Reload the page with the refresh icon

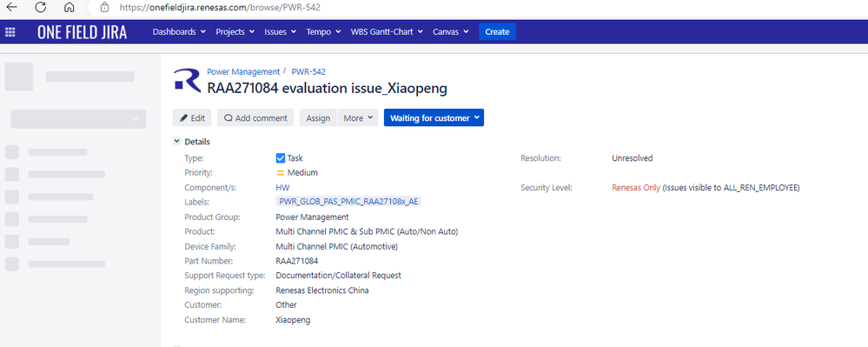coord(41,7)
